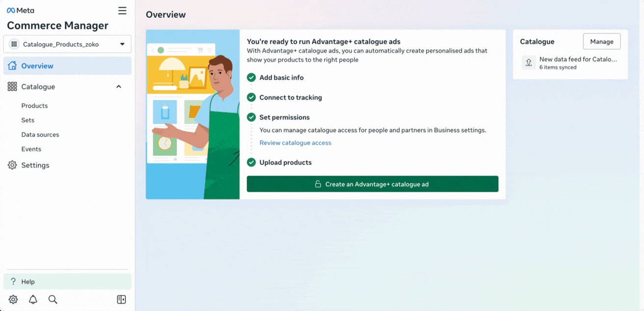Collapse the Catalogue section chevron

(119, 86)
